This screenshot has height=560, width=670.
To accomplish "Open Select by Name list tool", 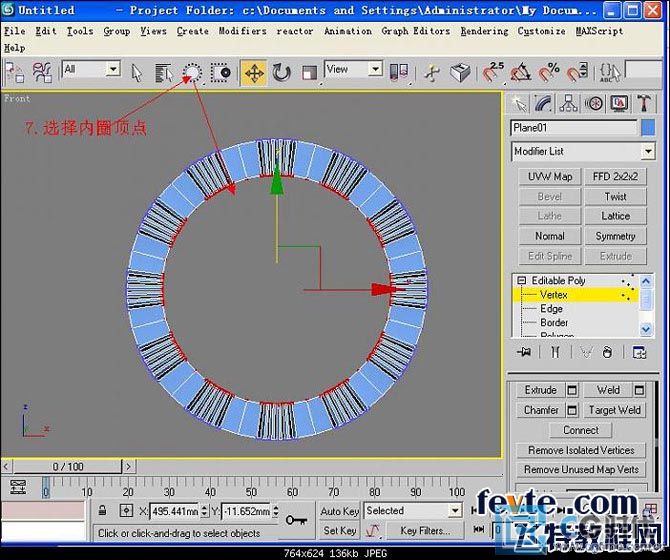I will (x=163, y=72).
